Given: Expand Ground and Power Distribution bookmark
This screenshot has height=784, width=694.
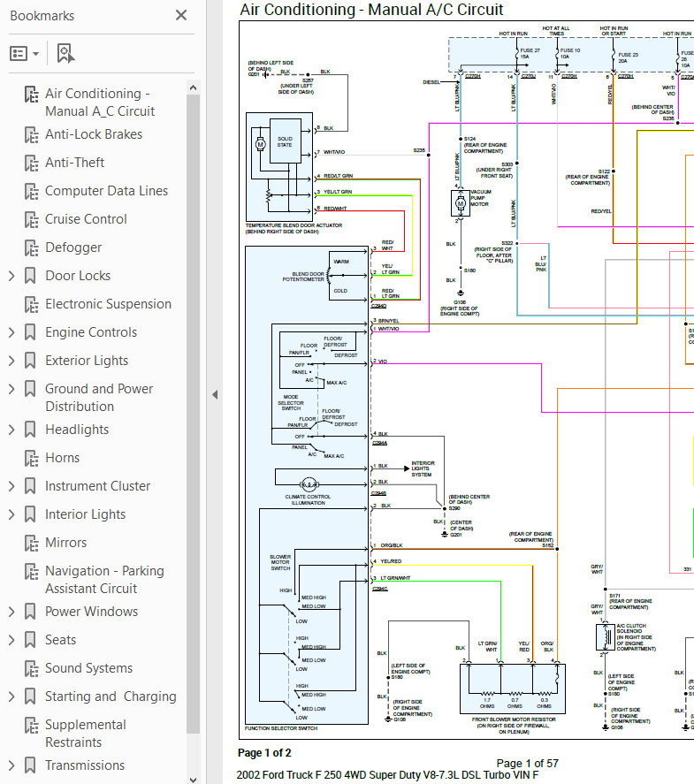Looking at the screenshot, I should [x=11, y=389].
